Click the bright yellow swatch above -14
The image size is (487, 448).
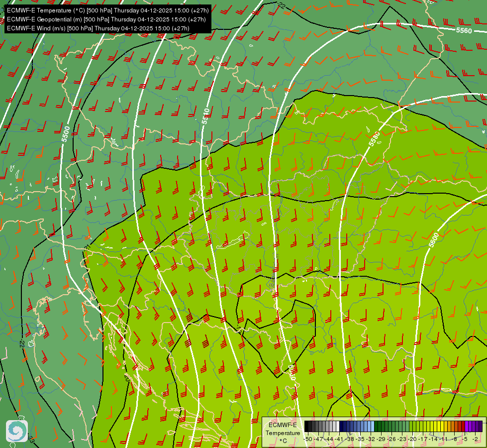pos(435,426)
